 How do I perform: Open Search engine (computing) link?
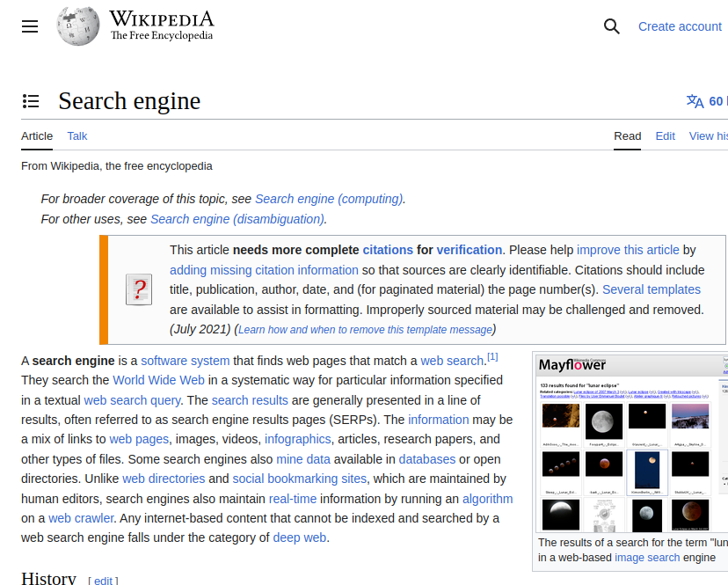[x=329, y=199]
